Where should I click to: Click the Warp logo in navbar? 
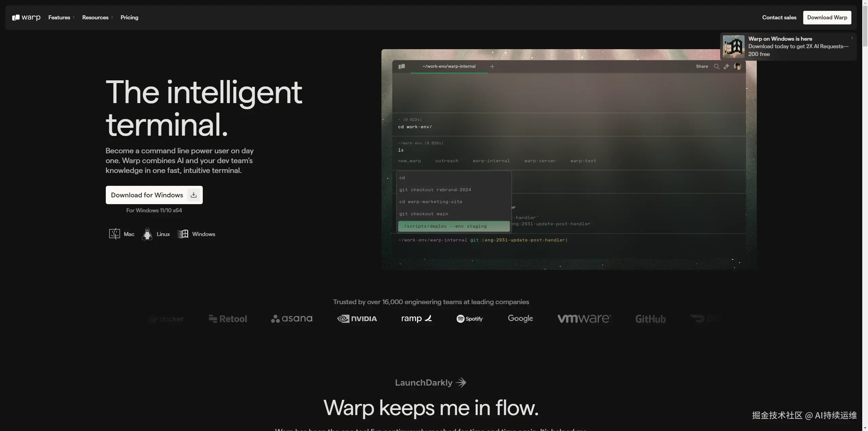[26, 17]
